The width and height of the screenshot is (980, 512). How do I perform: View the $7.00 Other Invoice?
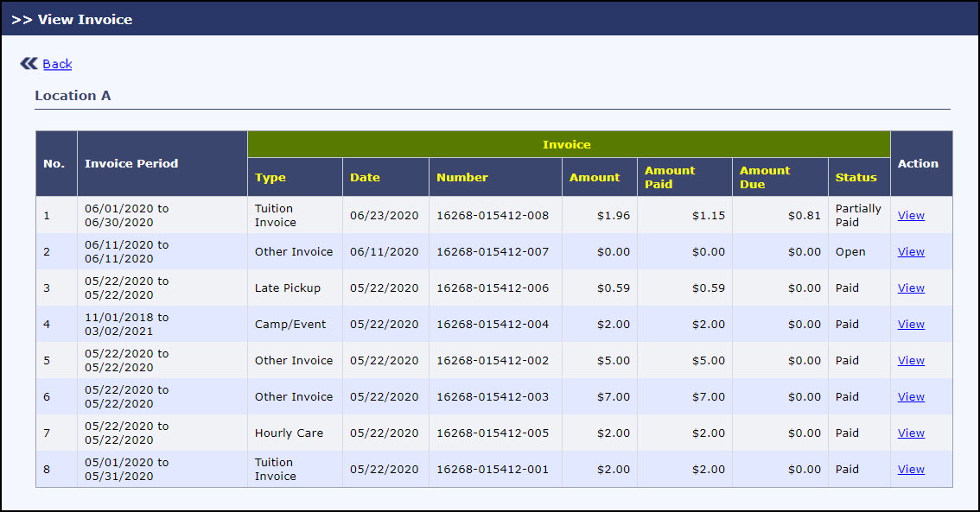tap(910, 396)
